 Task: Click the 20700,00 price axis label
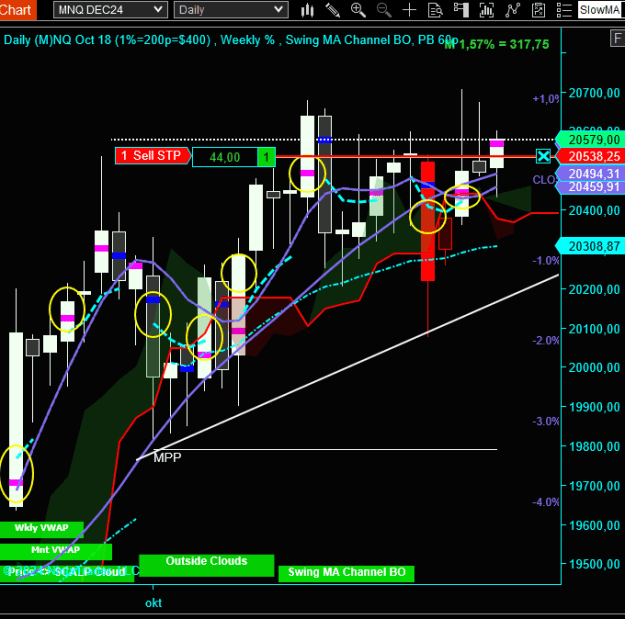coord(594,93)
